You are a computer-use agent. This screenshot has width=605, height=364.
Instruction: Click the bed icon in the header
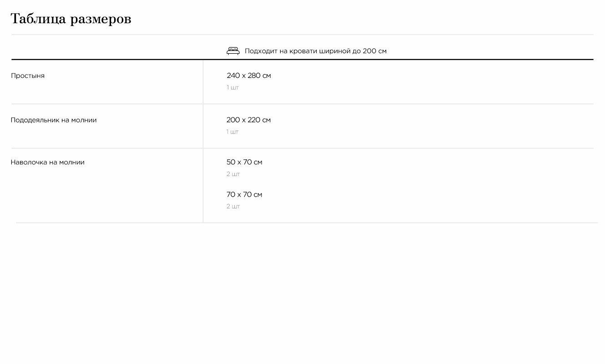(x=233, y=51)
